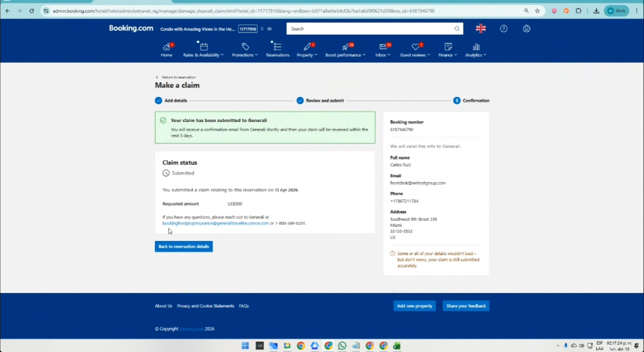Open the Extensions puzzle piece menu
Viewport: 644px width, 352px height.
coord(578,10)
